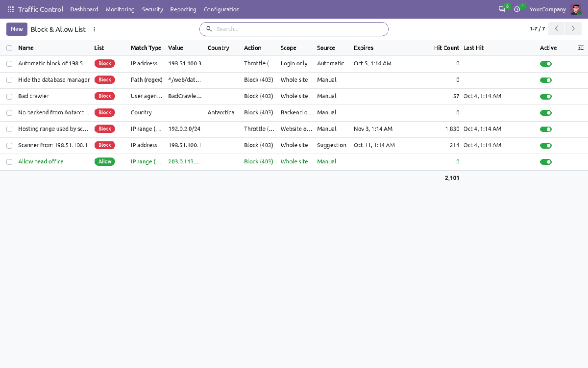Click the Login only scope cell

[x=294, y=64]
